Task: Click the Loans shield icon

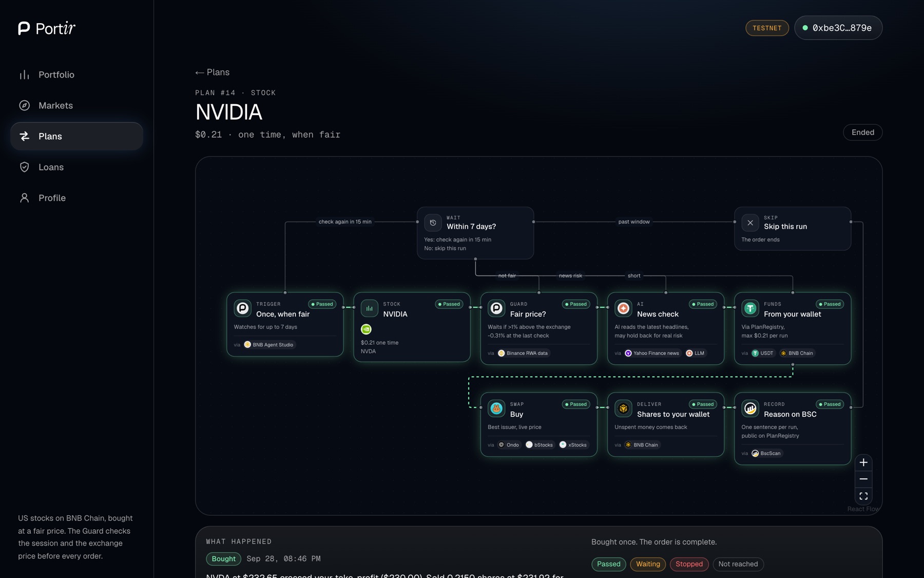Action: pyautogui.click(x=24, y=167)
